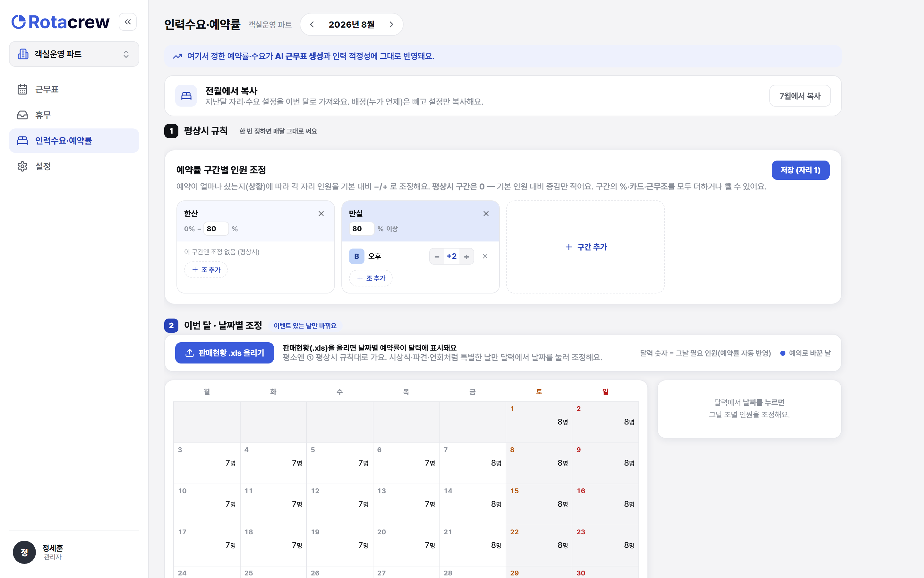Open the 근무표 menu

pyautogui.click(x=74, y=89)
